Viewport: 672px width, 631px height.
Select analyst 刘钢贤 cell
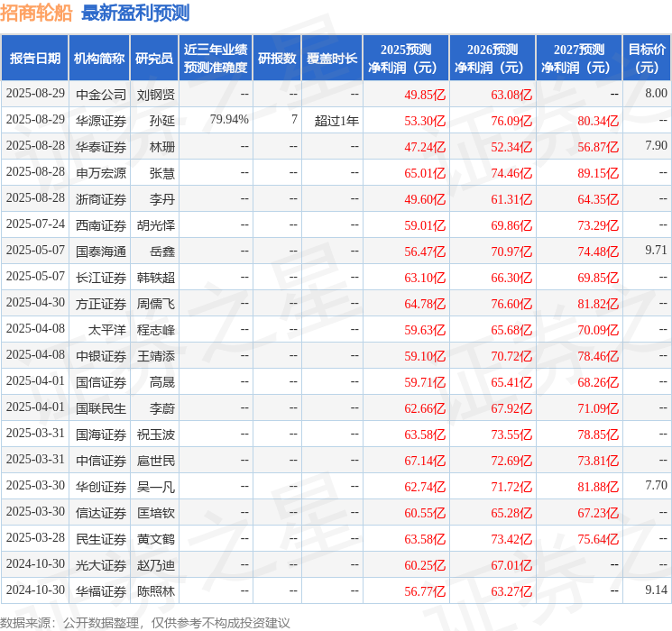pos(155,95)
